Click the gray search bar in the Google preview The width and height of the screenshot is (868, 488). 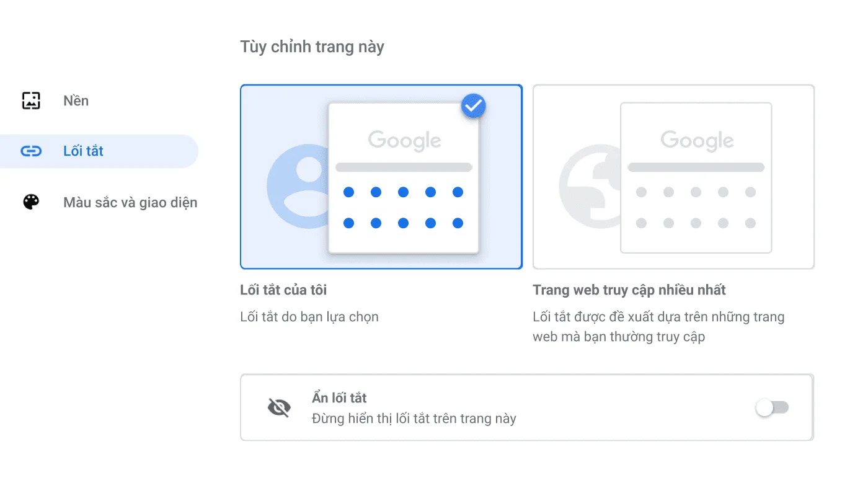coord(404,167)
